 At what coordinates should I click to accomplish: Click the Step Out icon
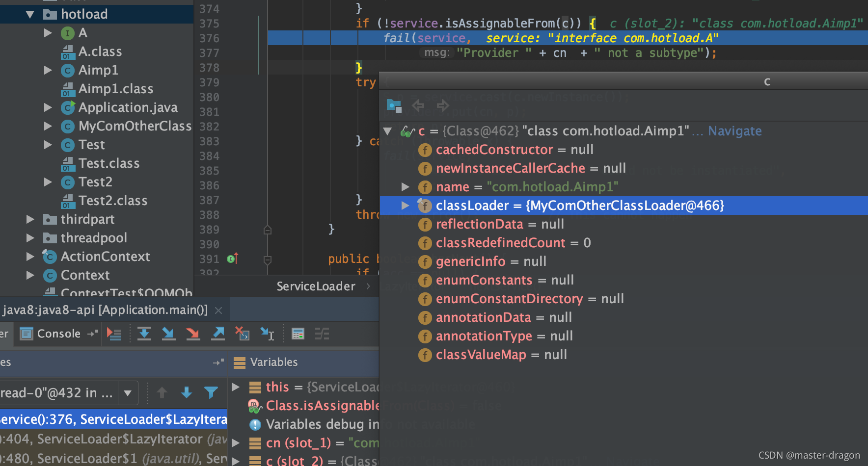tap(217, 334)
